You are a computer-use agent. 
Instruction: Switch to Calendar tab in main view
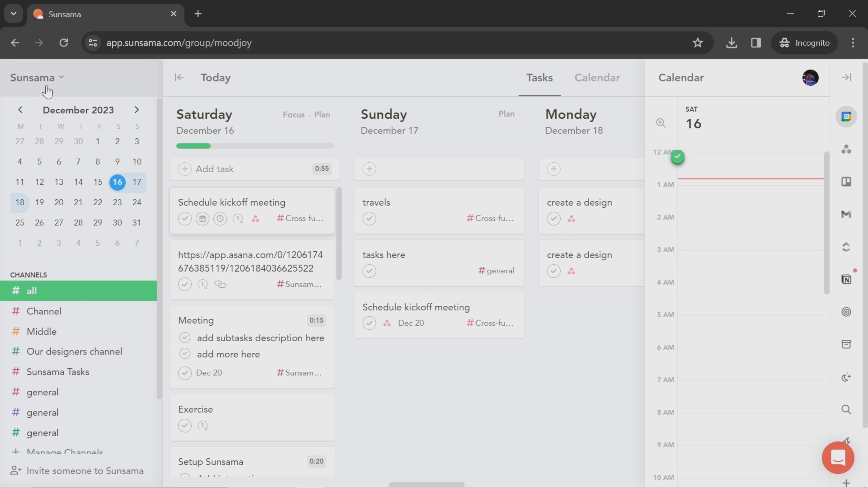pos(597,77)
